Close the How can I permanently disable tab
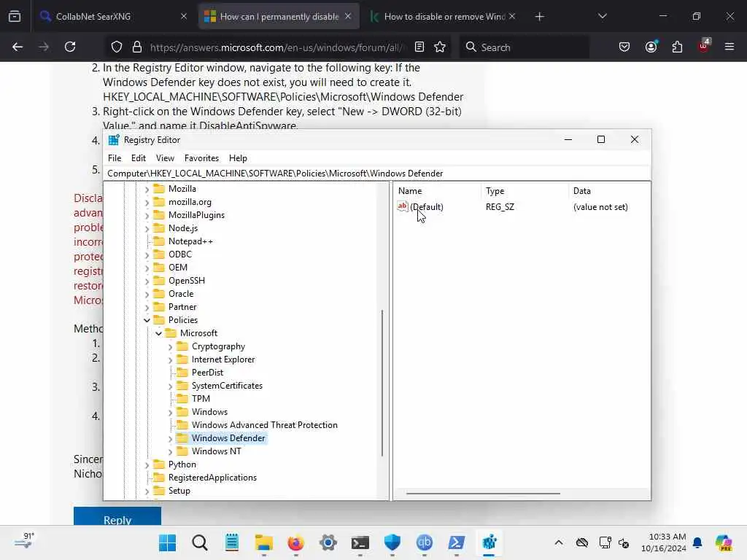Screen dimensions: 747x560 tap(348, 16)
